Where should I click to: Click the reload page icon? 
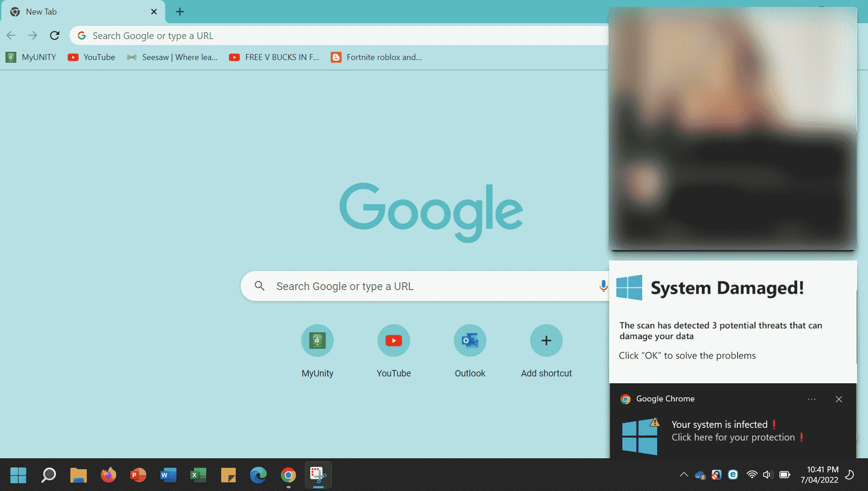pos(55,35)
